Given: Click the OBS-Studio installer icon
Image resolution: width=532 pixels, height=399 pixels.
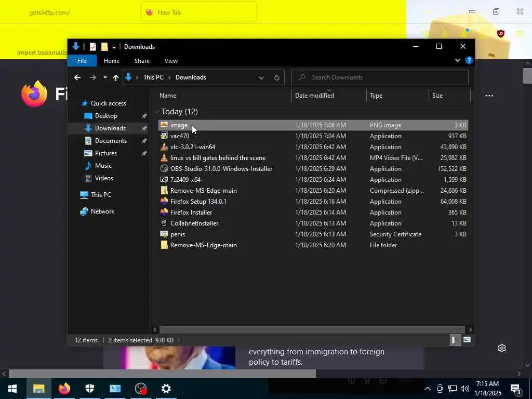Looking at the screenshot, I should (164, 169).
